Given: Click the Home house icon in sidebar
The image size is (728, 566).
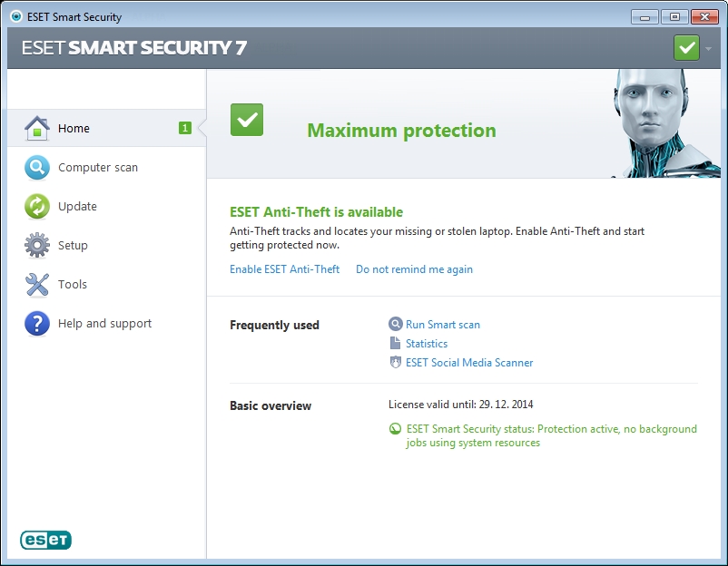Looking at the screenshot, I should (36, 128).
